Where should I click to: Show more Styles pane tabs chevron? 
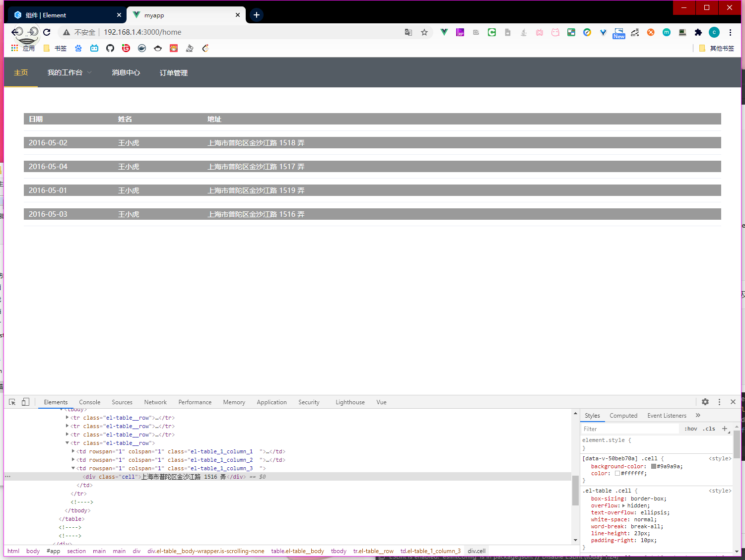[x=698, y=416]
